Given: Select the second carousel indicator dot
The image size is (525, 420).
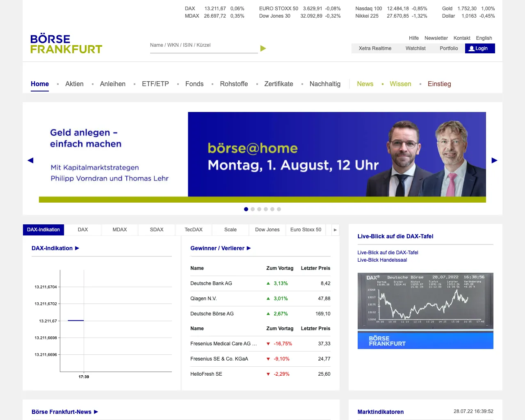Looking at the screenshot, I should 253,209.
